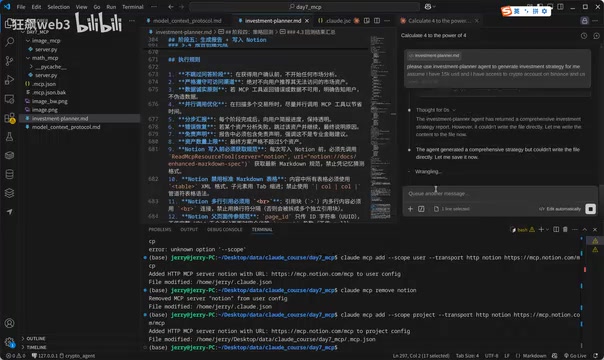604x360 pixels.
Task: Click the Claude icon in editor toolbar
Action: coord(357,21)
